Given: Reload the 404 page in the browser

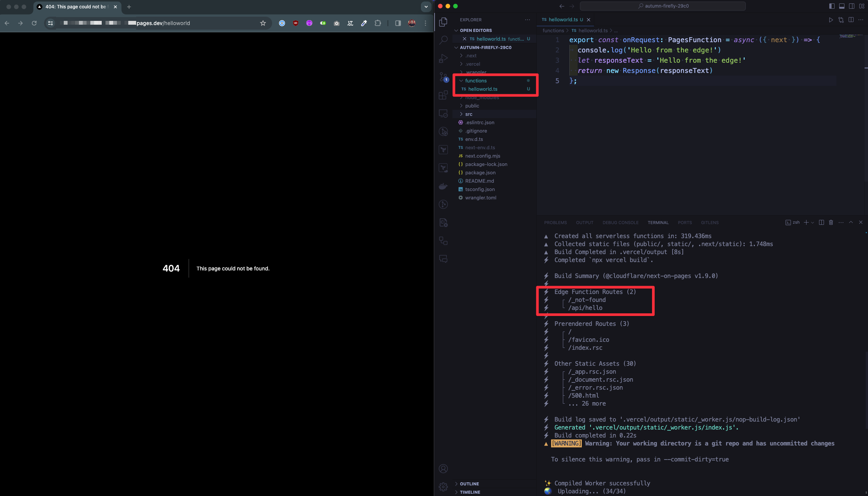Looking at the screenshot, I should click(x=34, y=23).
